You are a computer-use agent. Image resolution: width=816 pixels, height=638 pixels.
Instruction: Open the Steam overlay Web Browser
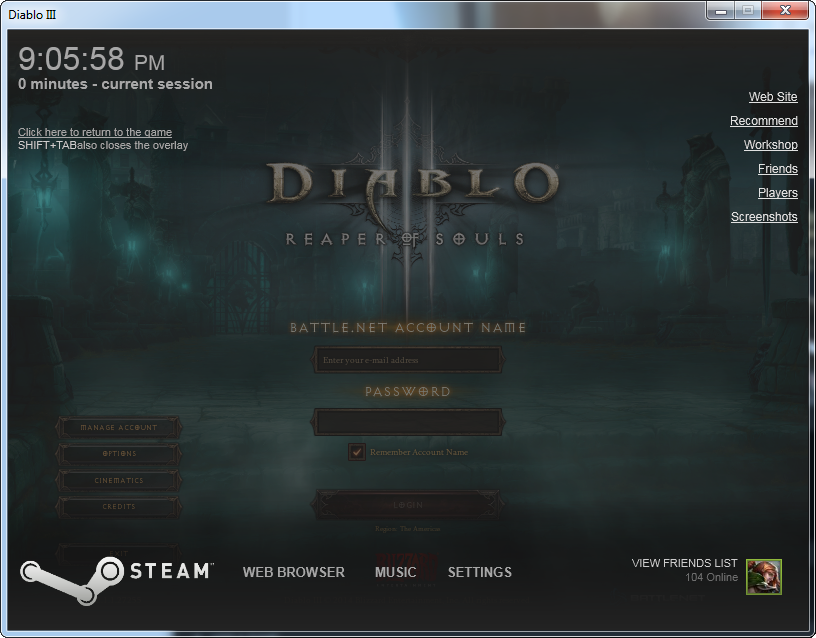coord(294,572)
